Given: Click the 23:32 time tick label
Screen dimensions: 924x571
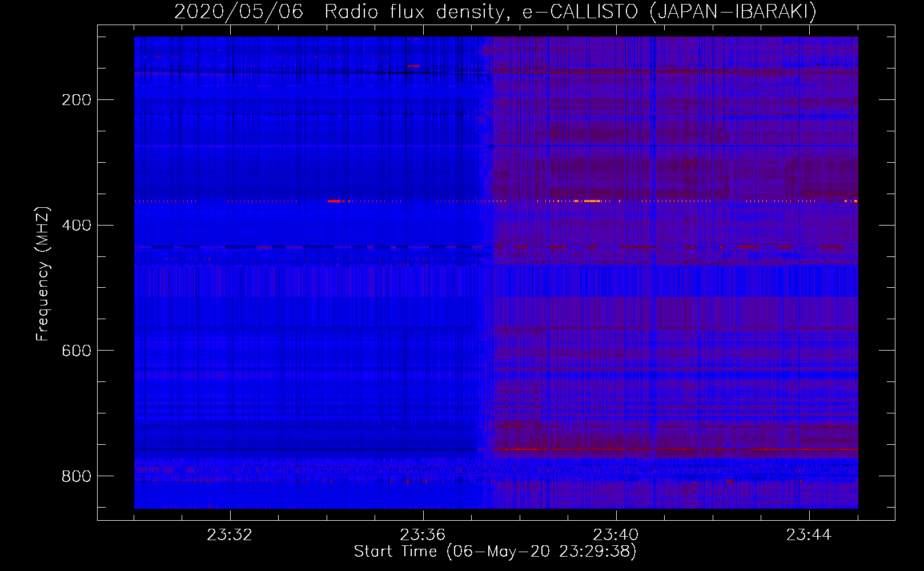Looking at the screenshot, I should pyautogui.click(x=230, y=535).
